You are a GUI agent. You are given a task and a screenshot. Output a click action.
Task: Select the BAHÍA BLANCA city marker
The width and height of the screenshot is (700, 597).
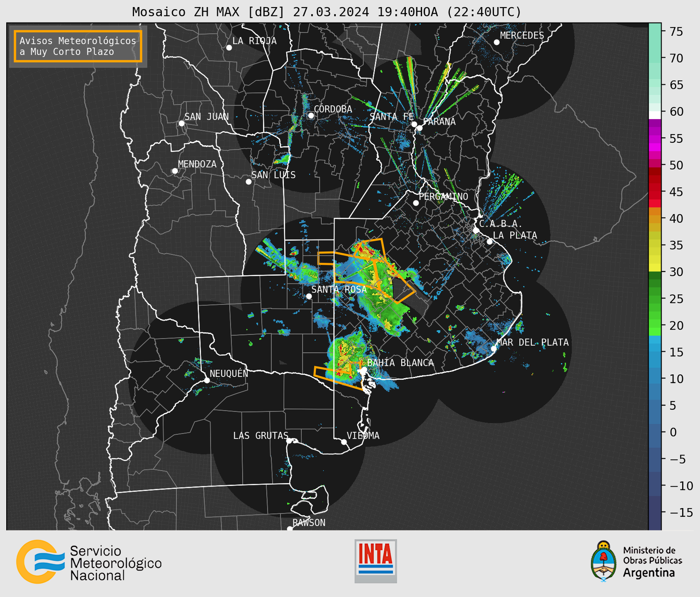coord(364,369)
